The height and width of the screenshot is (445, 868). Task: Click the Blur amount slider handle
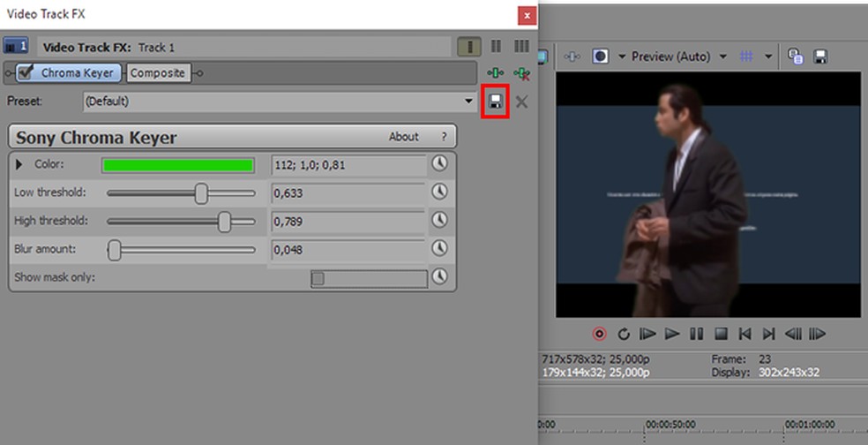click(114, 250)
